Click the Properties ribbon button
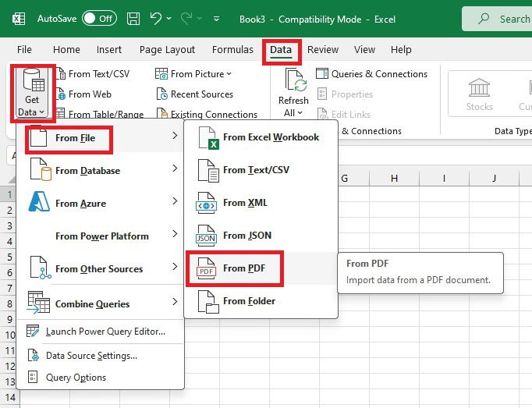Screen dimensions: 532x408 tap(345, 94)
